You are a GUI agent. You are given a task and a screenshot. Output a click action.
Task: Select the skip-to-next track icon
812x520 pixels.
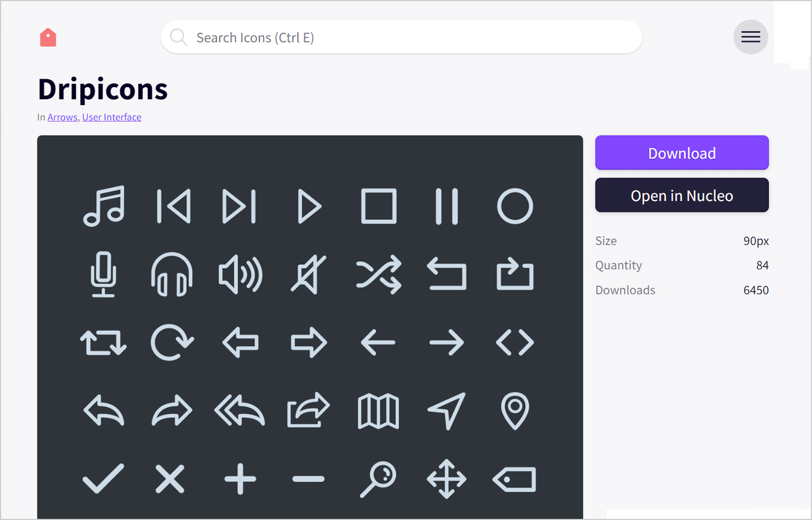tap(240, 206)
